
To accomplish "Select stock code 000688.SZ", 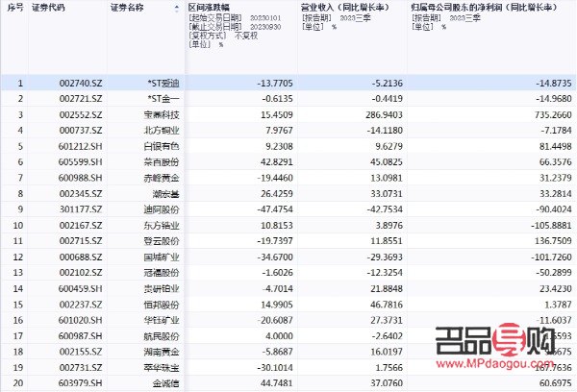I will point(81,257).
